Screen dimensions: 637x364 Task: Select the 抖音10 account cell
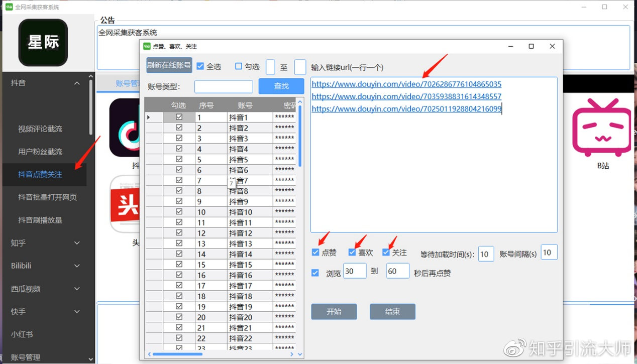pyautogui.click(x=250, y=212)
